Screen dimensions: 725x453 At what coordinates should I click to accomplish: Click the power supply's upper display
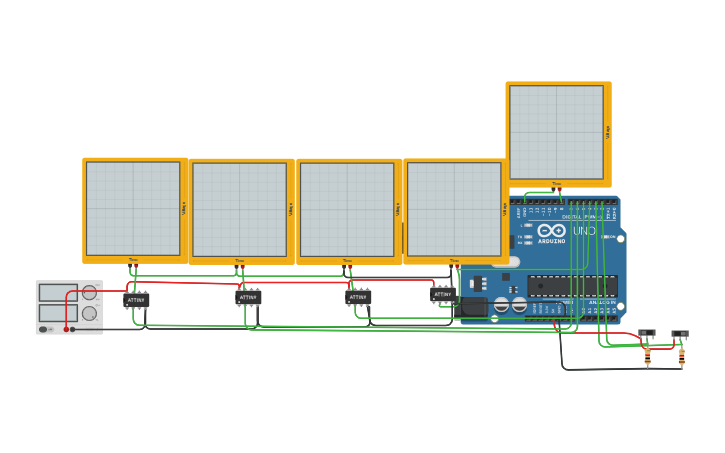(58, 293)
